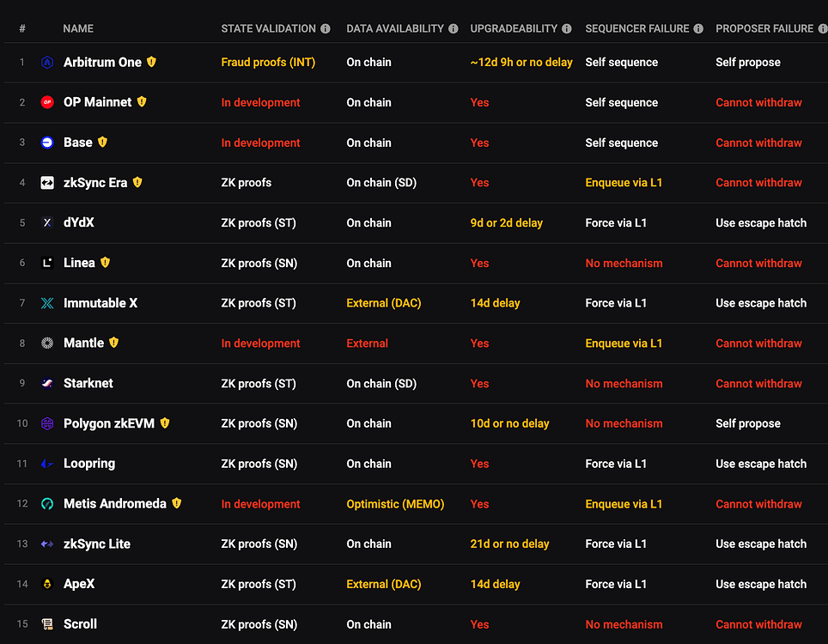828x644 pixels.
Task: Open the Starknet project page
Action: [88, 383]
